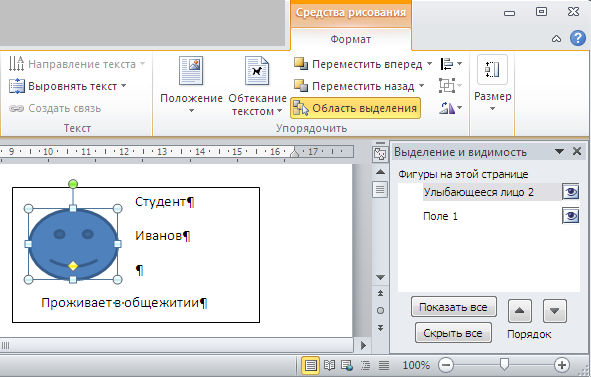The height and width of the screenshot is (377, 591).
Task: Click the vertical scrollbar down arrow
Action: pyautogui.click(x=380, y=277)
